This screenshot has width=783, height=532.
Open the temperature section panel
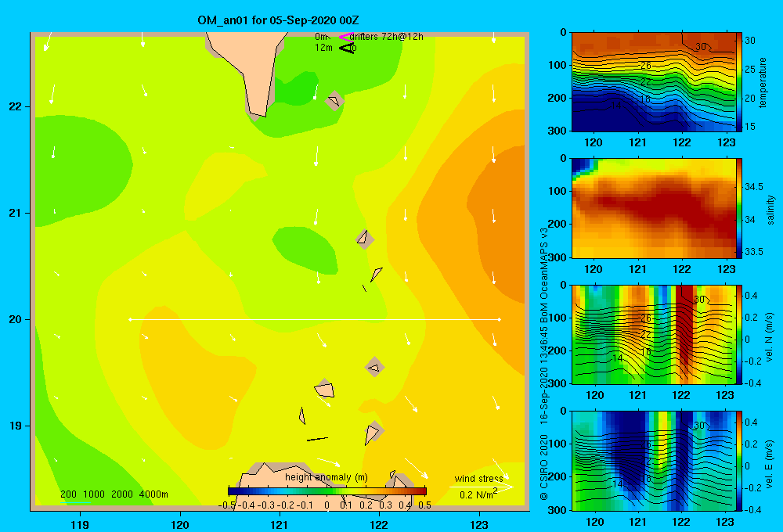654,82
